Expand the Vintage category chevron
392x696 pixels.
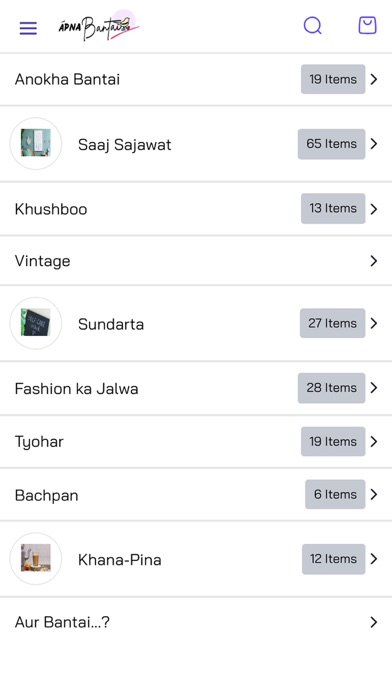click(x=374, y=261)
